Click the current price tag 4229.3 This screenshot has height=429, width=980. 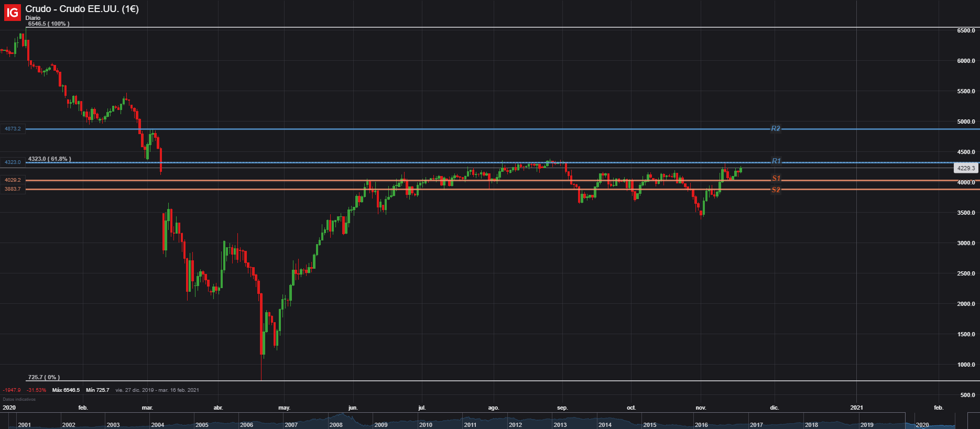966,168
